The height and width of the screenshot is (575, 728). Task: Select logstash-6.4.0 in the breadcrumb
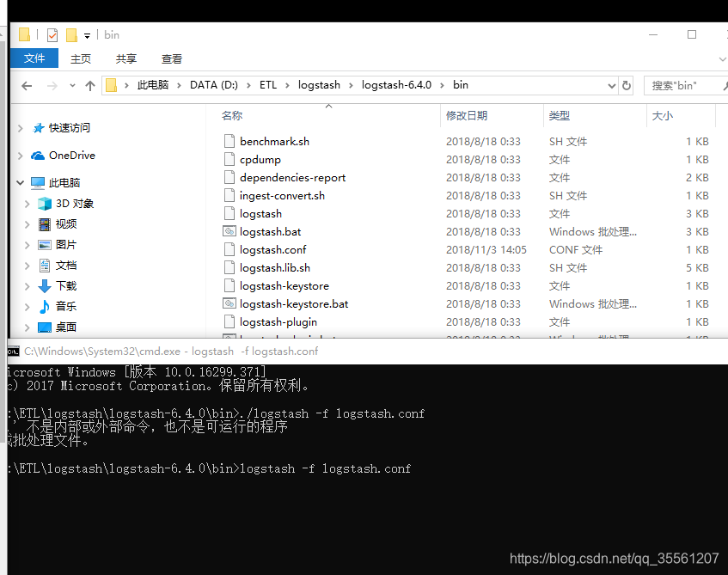click(396, 85)
